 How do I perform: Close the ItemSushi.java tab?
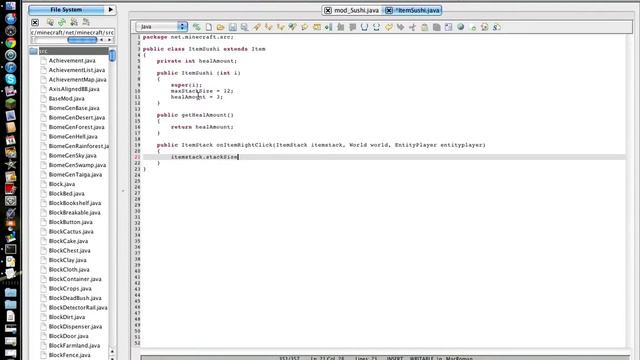coord(389,11)
